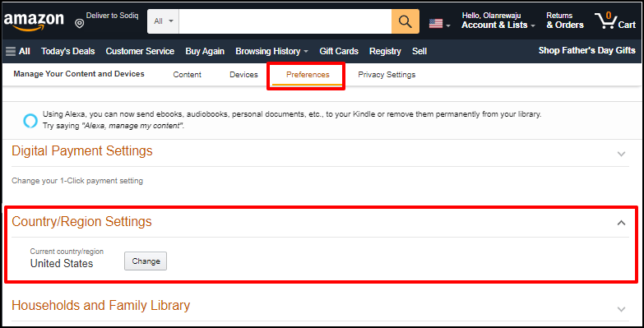Open the Sell link
This screenshot has width=644, height=328.
click(x=419, y=51)
